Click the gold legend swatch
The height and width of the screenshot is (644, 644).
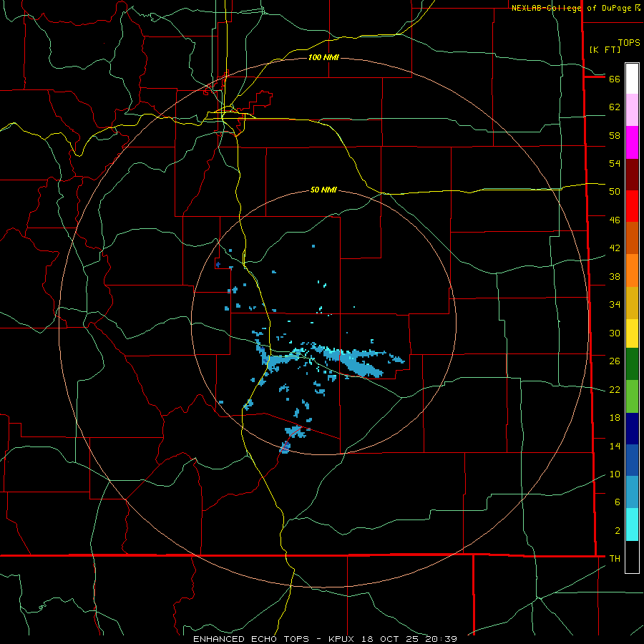coord(632,303)
